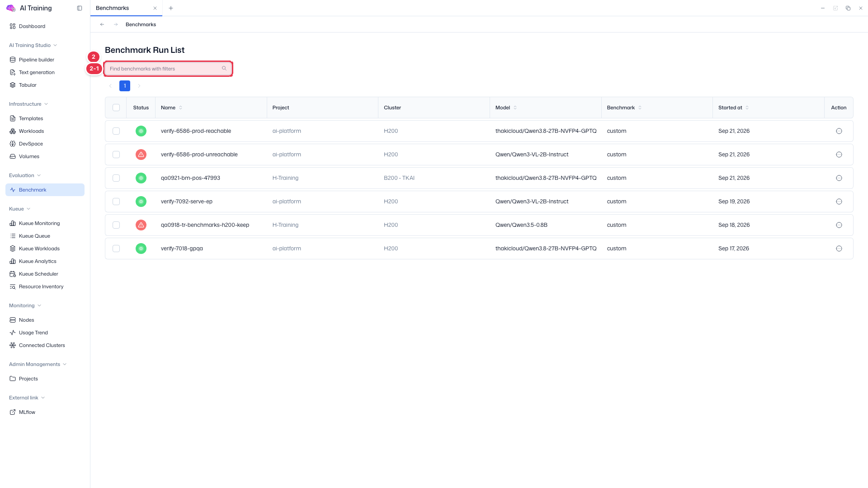Screen dimensions: 868x488
Task: Focus the Find benchmarks with filters field
Action: click(168, 69)
